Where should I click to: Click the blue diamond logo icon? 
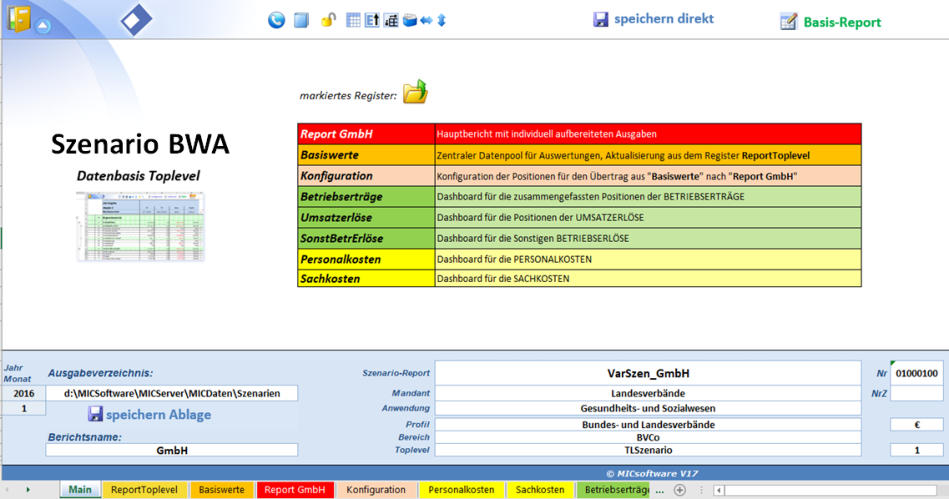coord(136,20)
